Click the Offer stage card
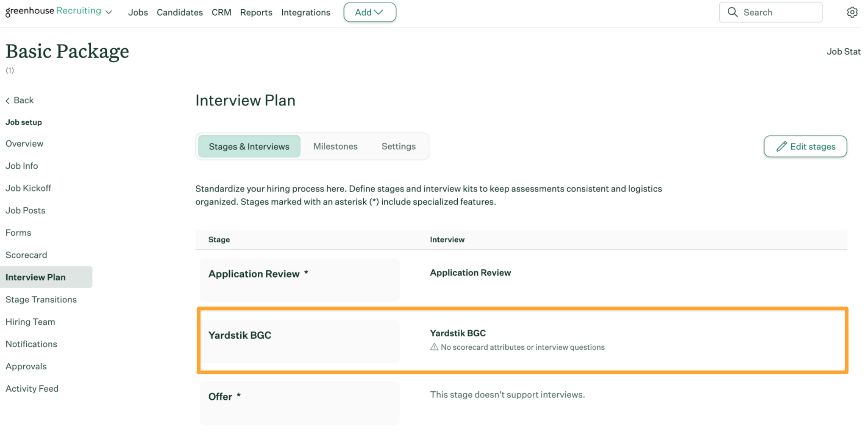868x443 pixels. [300, 403]
